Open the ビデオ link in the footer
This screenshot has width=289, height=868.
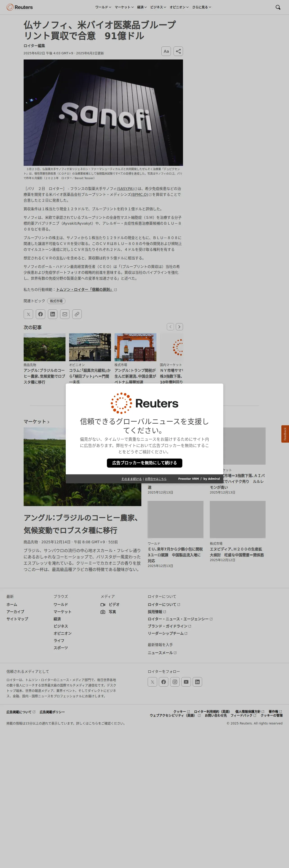click(x=110, y=605)
